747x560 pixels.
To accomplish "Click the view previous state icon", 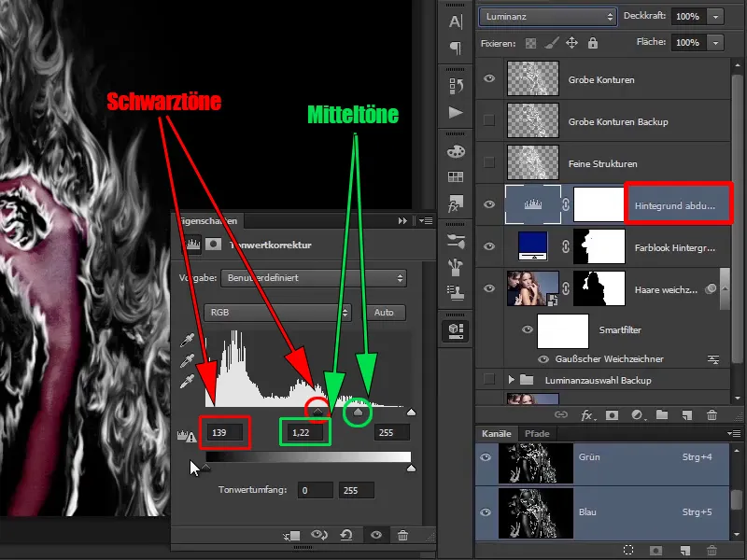I will click(x=318, y=535).
